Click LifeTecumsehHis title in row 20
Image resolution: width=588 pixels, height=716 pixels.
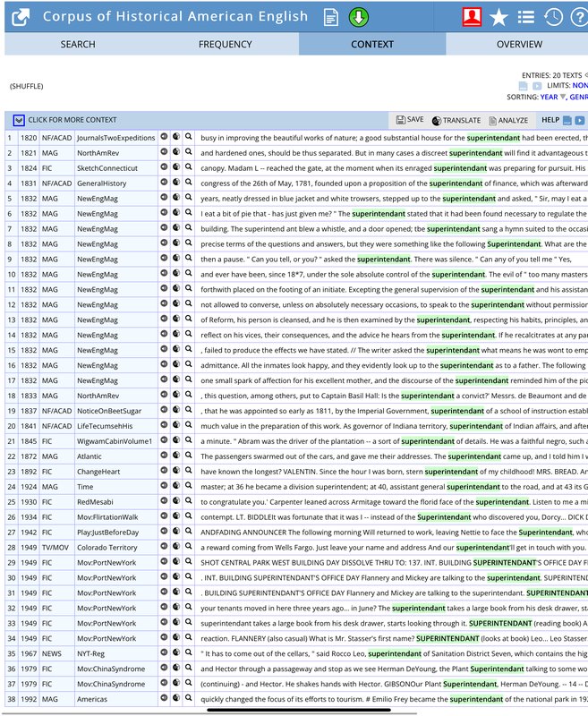click(x=105, y=426)
